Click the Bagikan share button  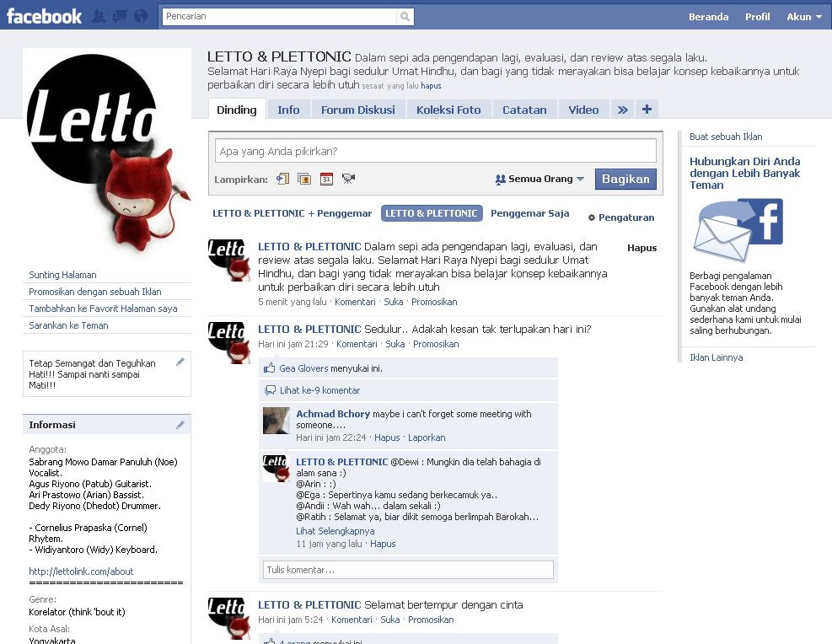click(625, 179)
